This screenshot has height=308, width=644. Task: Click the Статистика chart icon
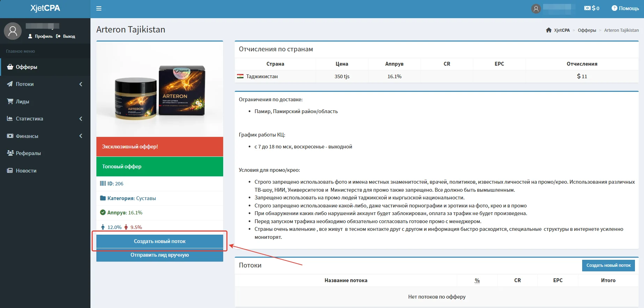click(10, 119)
